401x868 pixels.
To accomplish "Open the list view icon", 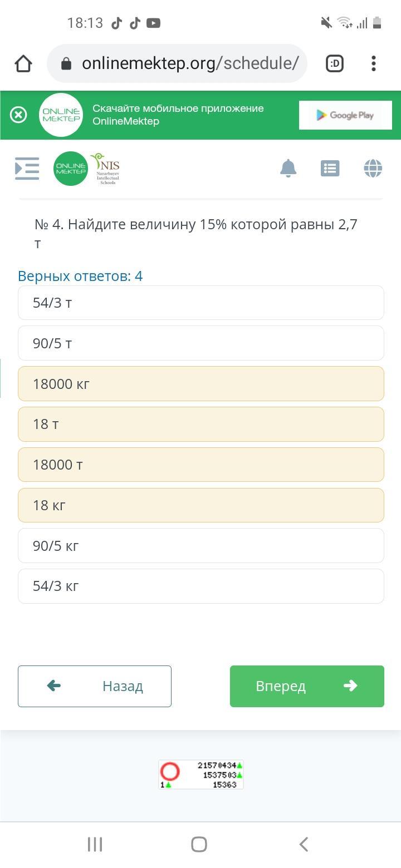I will (330, 168).
